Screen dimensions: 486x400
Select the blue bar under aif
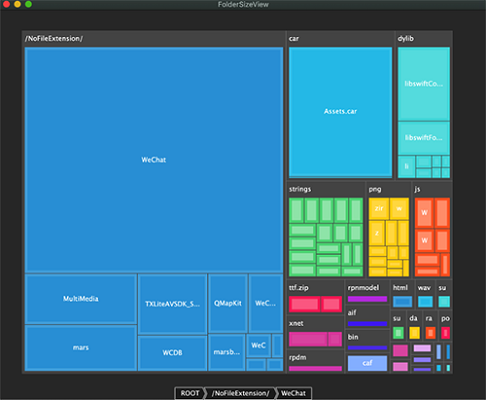367,324
